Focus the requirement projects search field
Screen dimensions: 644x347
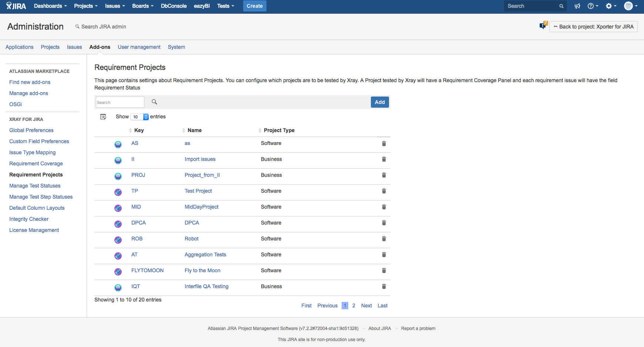click(120, 102)
